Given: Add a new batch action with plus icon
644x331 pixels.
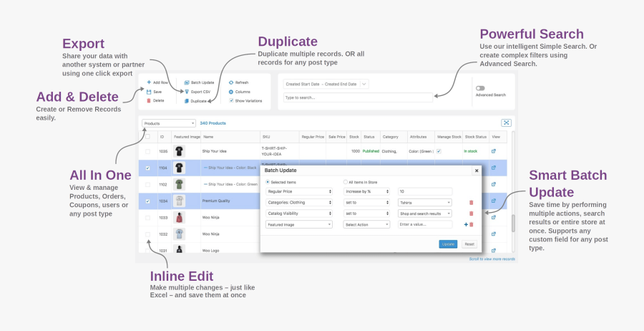Looking at the screenshot, I should pos(466,224).
